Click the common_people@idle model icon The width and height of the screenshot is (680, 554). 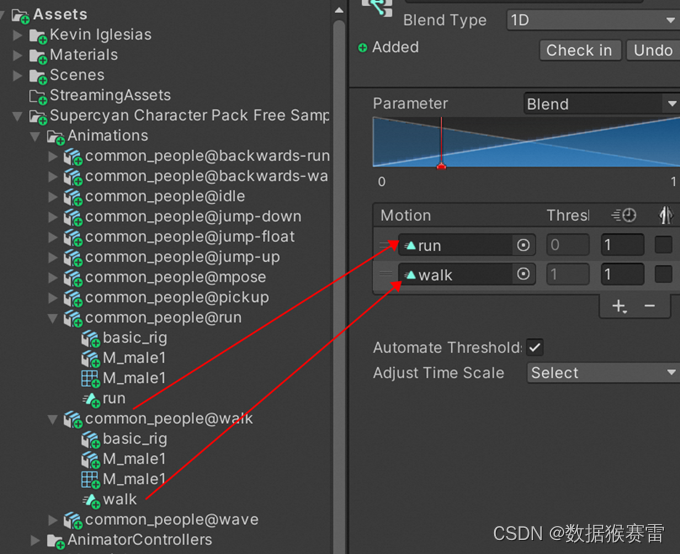[73, 198]
